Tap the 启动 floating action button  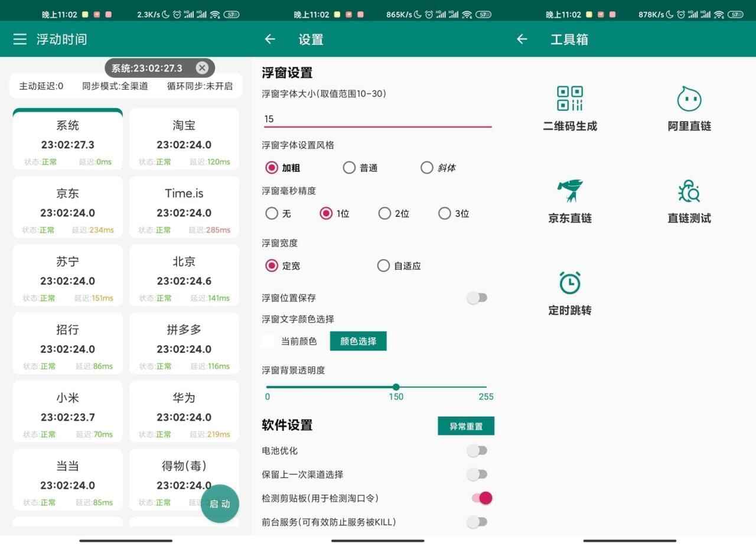(220, 504)
